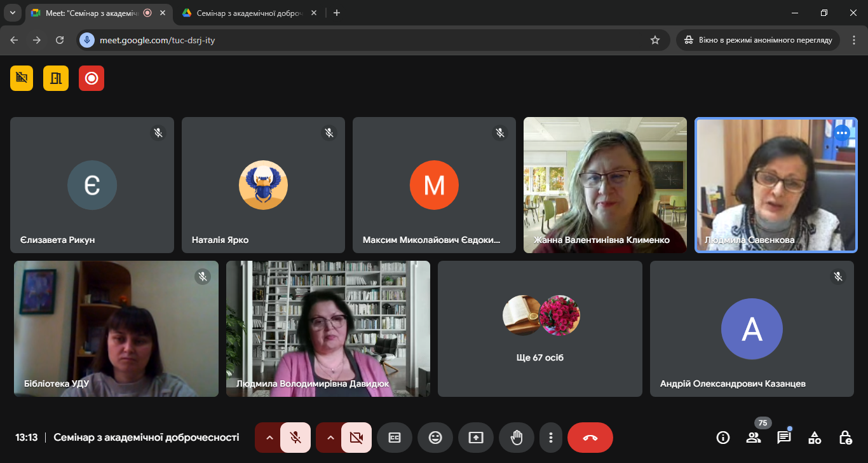Click the red recording extension icon
The width and height of the screenshot is (868, 463).
(x=92, y=78)
